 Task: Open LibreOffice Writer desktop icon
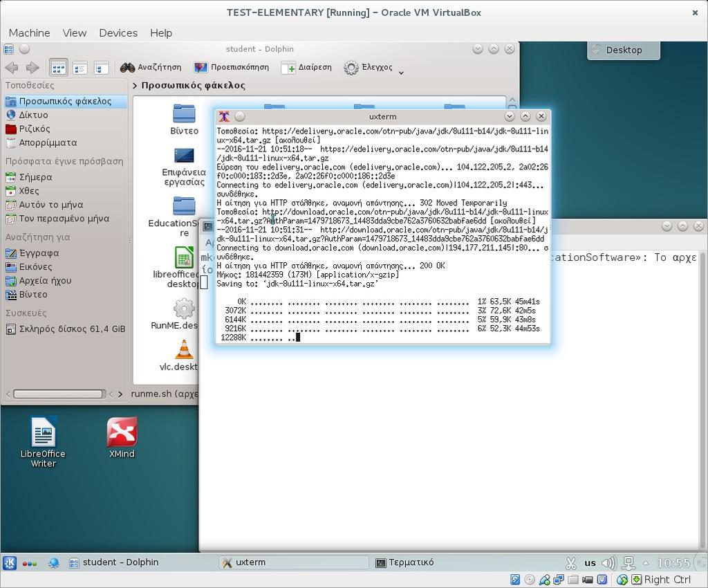(43, 441)
